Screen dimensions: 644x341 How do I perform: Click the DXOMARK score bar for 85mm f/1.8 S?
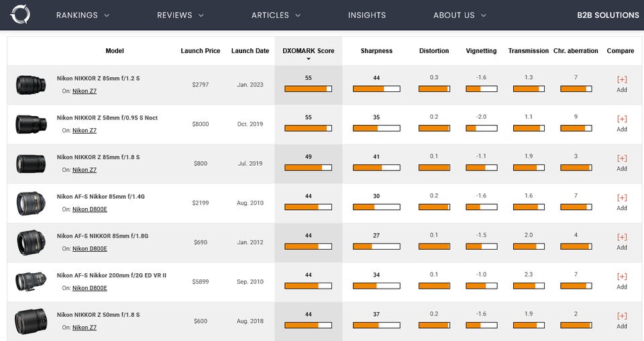tap(308, 168)
